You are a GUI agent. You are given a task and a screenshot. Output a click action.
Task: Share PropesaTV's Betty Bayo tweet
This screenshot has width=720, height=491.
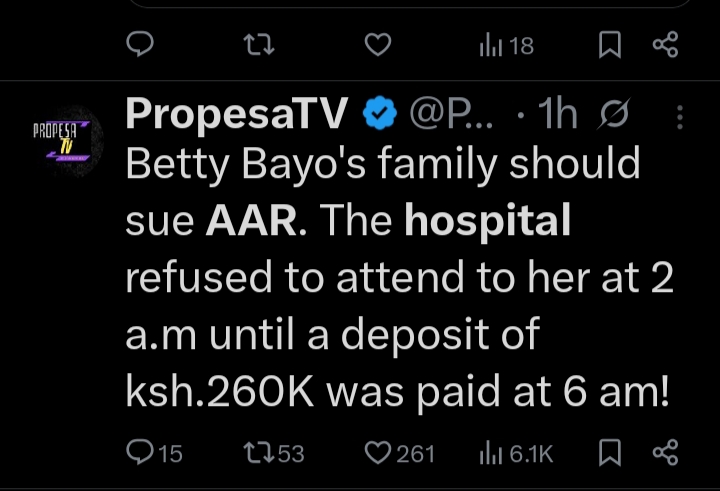(665, 453)
